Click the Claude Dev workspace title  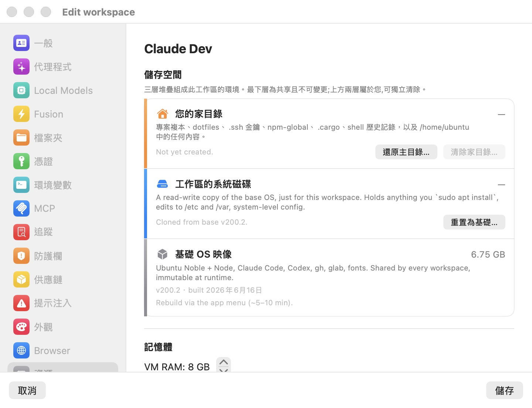point(178,49)
